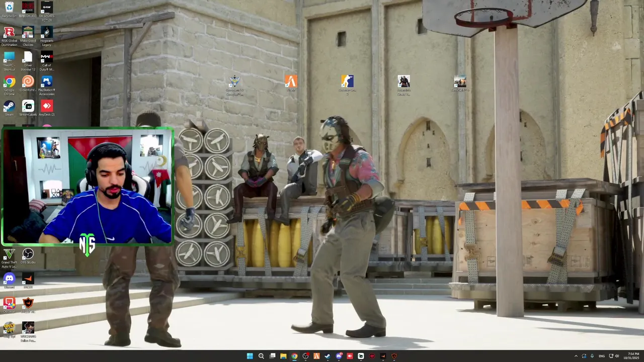Launch Call of Duty desktop shortcut

pyautogui.click(x=47, y=61)
